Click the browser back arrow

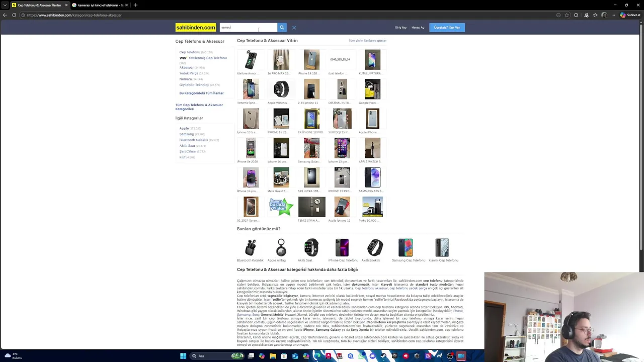[x=5, y=15]
